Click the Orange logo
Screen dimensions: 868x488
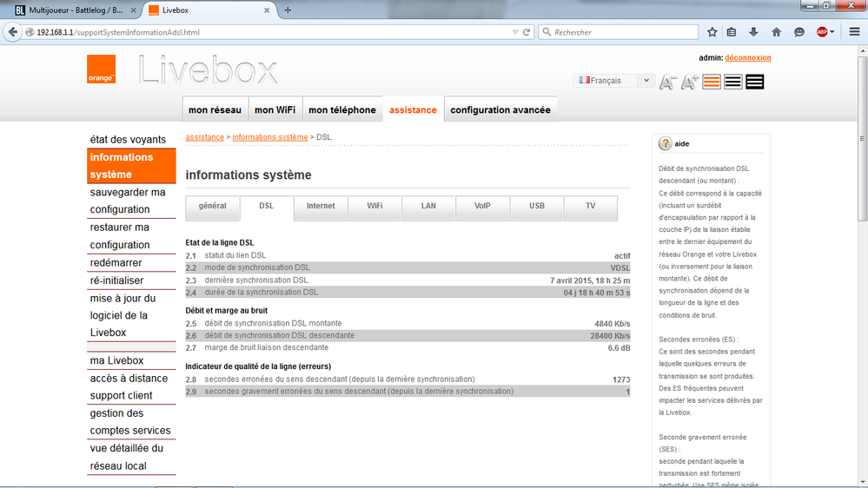(x=101, y=69)
